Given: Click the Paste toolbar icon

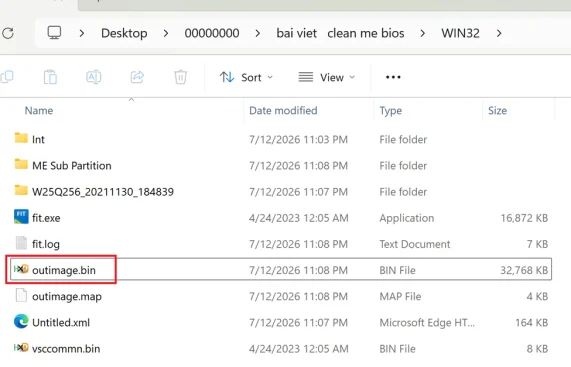Looking at the screenshot, I should click(50, 77).
